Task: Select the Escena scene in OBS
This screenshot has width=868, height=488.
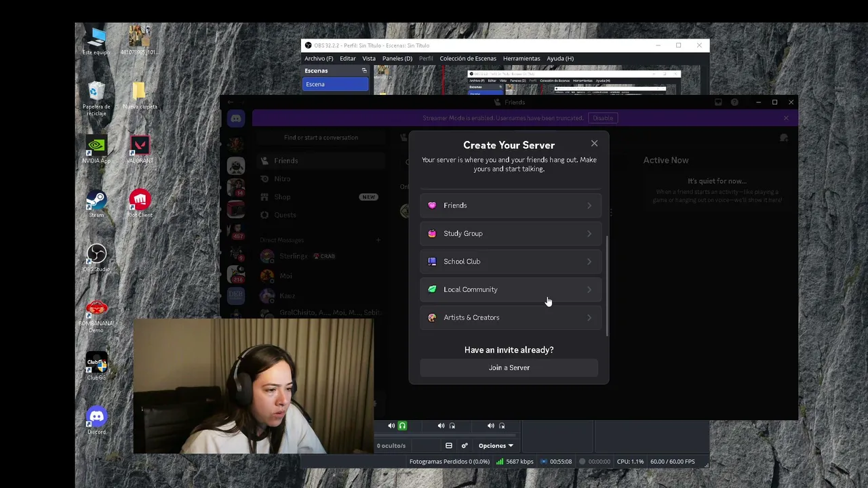Action: pos(336,84)
